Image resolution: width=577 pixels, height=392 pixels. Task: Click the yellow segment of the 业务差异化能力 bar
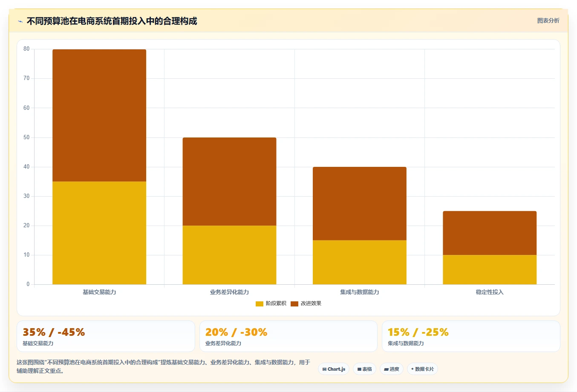[x=229, y=255]
